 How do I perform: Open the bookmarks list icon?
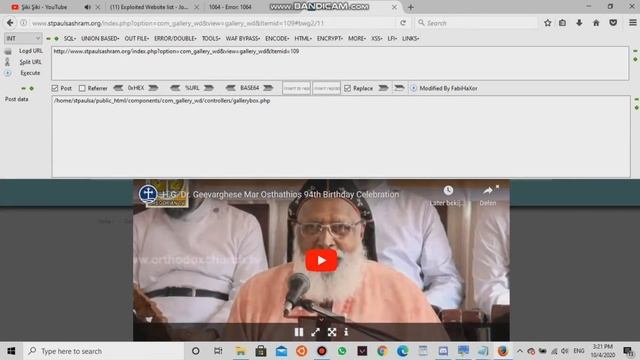point(562,23)
